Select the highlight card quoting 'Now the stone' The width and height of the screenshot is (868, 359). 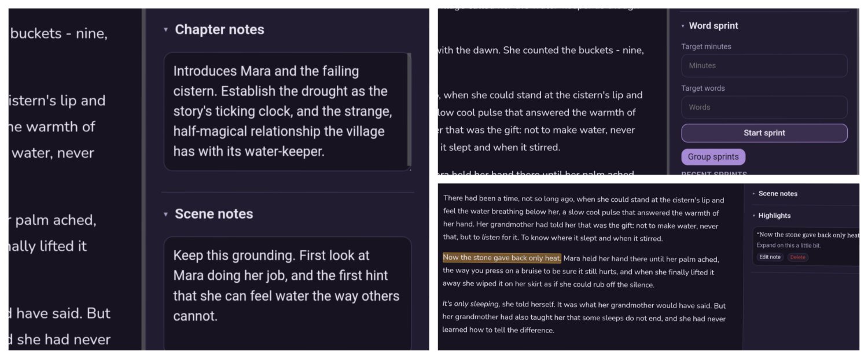(806, 246)
